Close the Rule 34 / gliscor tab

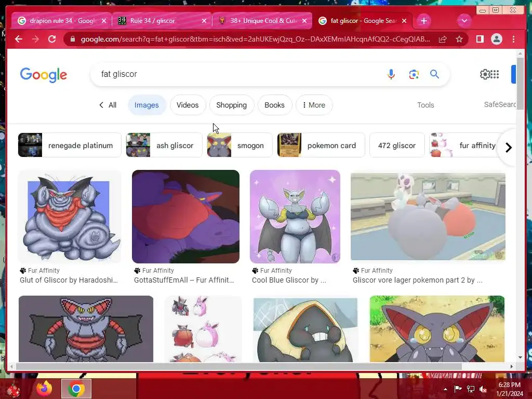tap(204, 21)
